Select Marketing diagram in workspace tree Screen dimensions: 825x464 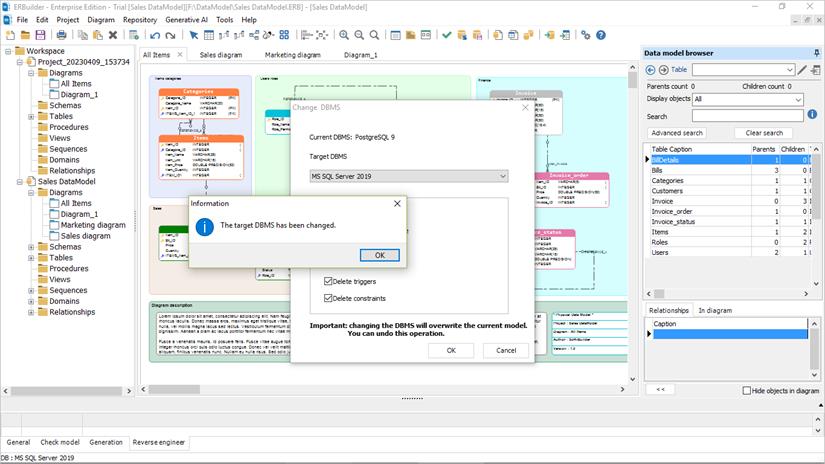[93, 225]
